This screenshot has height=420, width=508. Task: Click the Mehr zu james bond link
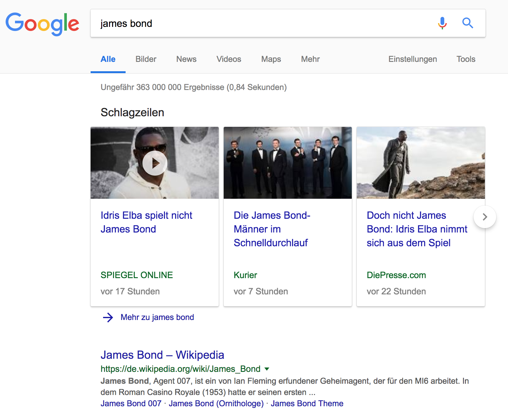click(157, 317)
